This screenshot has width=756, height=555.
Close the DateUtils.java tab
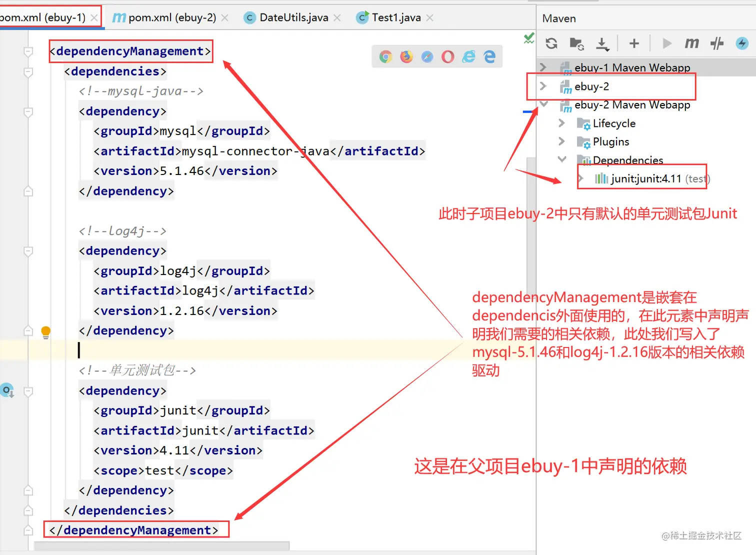(x=337, y=17)
